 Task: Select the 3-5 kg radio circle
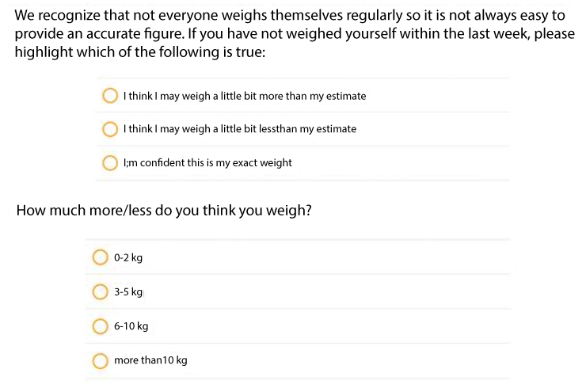point(100,291)
